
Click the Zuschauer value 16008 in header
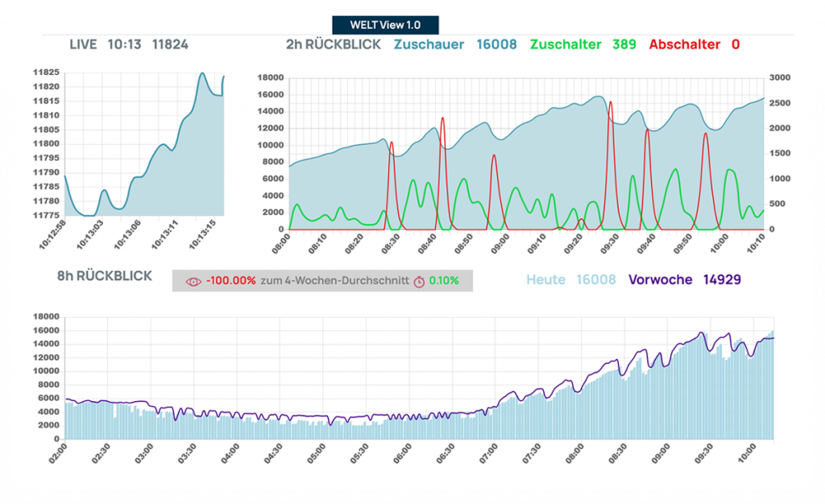click(x=496, y=44)
